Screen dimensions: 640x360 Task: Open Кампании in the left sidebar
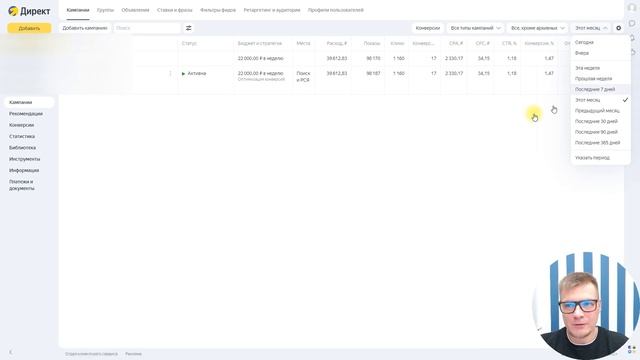tap(29, 102)
